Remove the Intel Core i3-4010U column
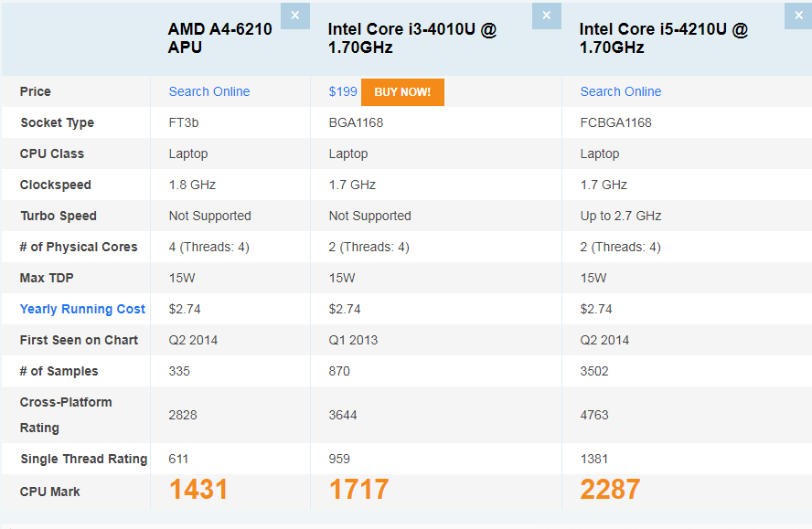Screen dimensions: 812x529 pyautogui.click(x=546, y=16)
